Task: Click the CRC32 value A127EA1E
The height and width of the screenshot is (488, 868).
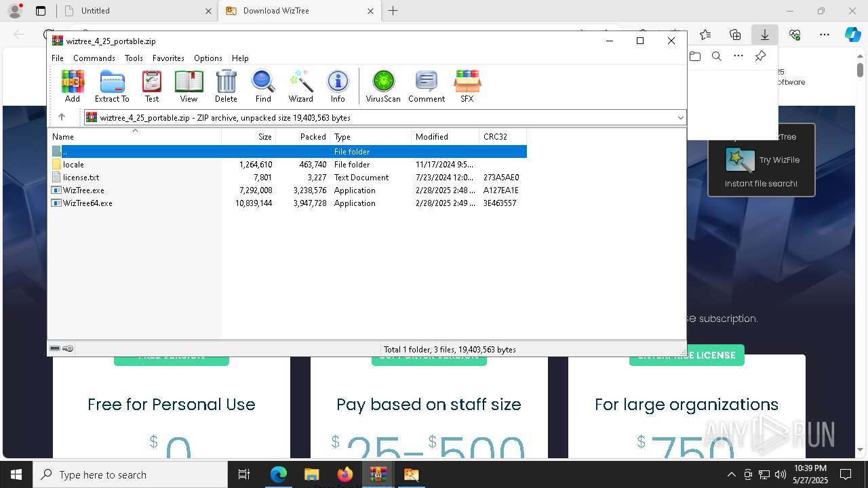Action: pyautogui.click(x=500, y=190)
